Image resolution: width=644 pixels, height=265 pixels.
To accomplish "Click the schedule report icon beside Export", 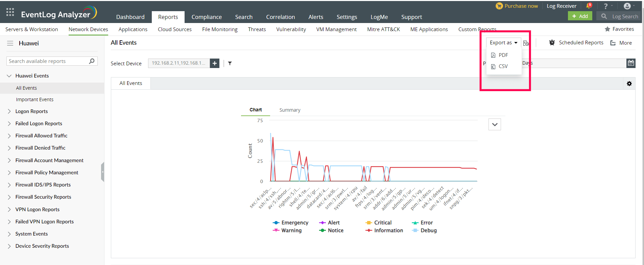I will [x=526, y=43].
